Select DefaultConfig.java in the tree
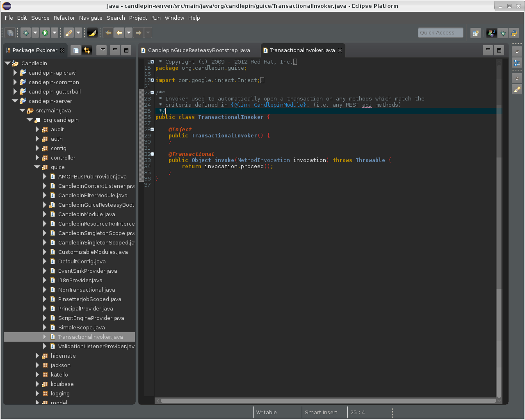The width and height of the screenshot is (525, 420). [x=82, y=261]
